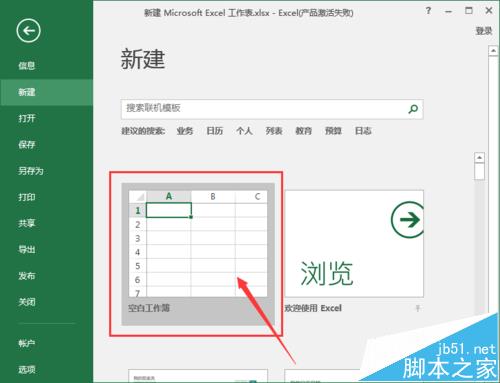Click the 日志 suggested search link
Screen dimensions: 500x383
coord(363,131)
